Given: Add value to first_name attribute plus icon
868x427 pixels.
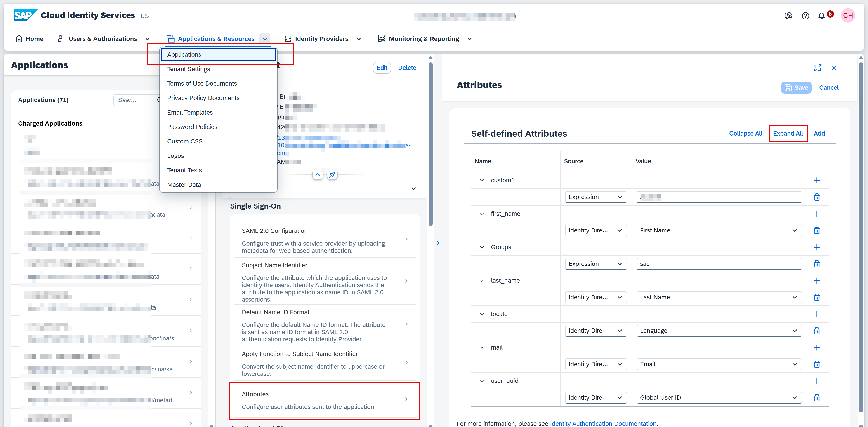Looking at the screenshot, I should [x=817, y=214].
